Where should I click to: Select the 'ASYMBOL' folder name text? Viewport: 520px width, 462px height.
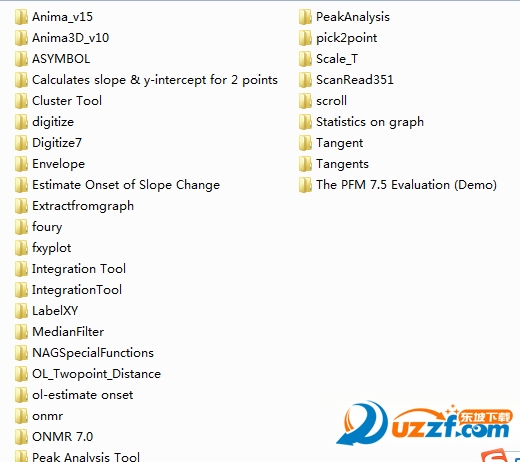pos(61,59)
